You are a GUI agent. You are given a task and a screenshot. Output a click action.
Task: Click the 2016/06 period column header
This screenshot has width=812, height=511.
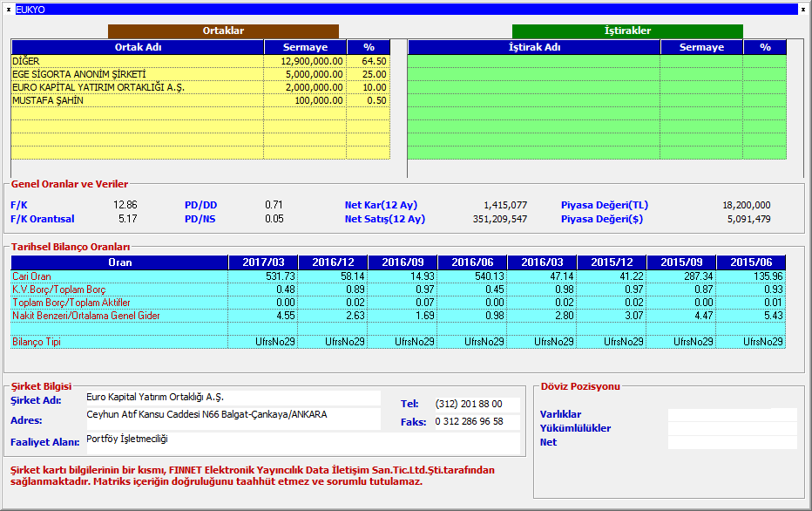472,262
